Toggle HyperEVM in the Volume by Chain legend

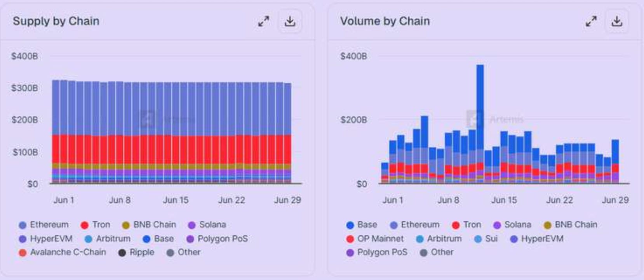pyautogui.click(x=537, y=239)
